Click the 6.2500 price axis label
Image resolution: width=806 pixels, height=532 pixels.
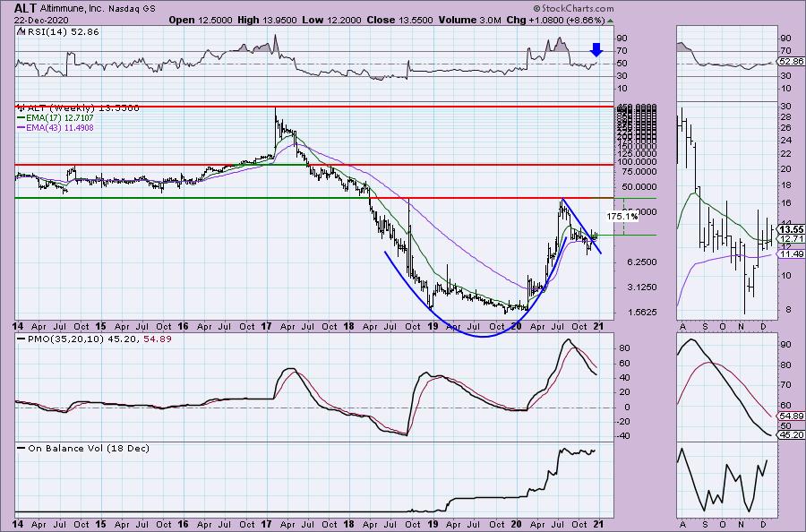coord(642,262)
